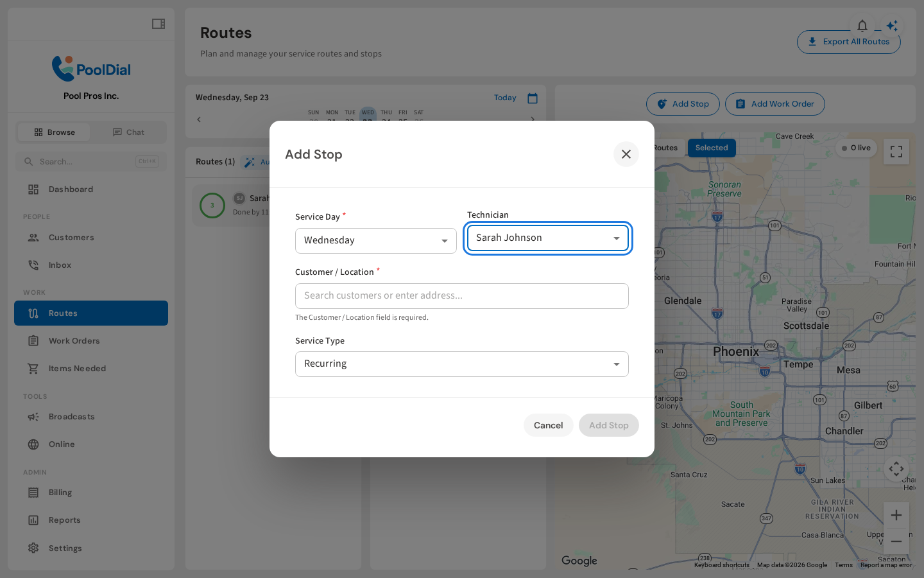Click the Add Work Order button
This screenshot has height=578, width=924.
775,104
